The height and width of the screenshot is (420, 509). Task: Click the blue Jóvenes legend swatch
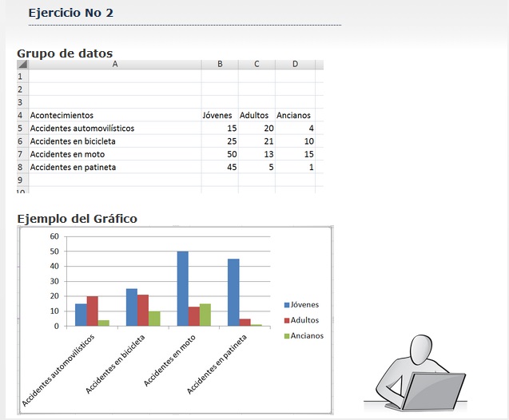pyautogui.click(x=287, y=305)
